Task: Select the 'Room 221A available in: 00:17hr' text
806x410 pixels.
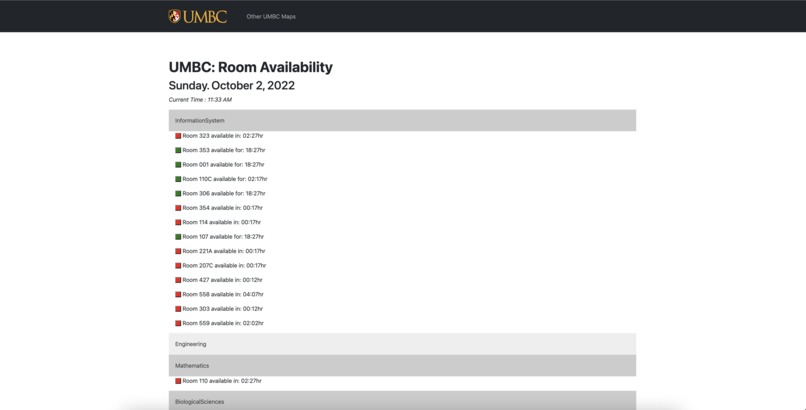Action: [224, 251]
